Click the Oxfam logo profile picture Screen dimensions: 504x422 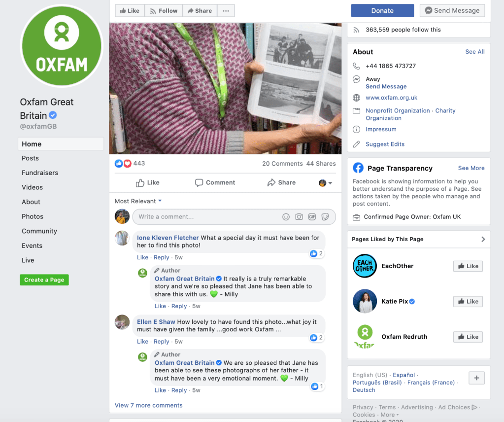tap(62, 47)
